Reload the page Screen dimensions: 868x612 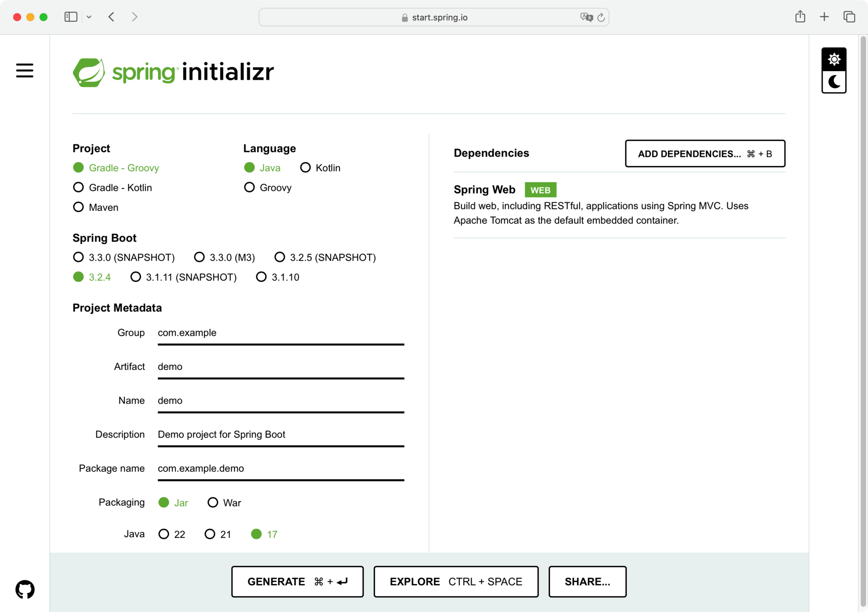(601, 17)
